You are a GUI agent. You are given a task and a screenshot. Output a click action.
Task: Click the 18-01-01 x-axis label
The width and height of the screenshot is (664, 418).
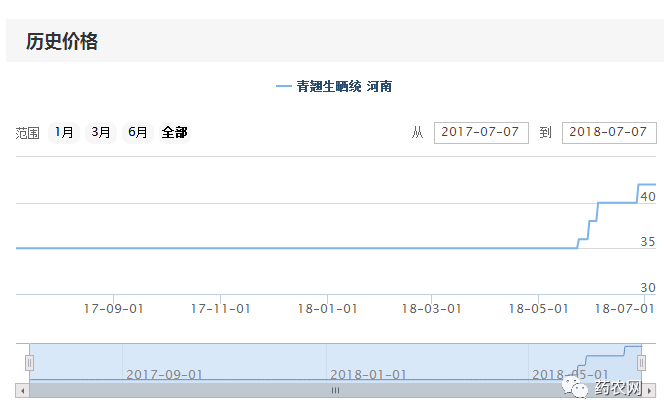click(x=327, y=309)
